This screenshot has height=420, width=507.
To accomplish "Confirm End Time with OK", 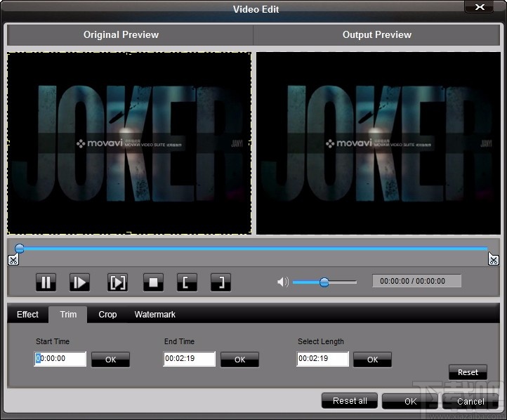I will [239, 360].
